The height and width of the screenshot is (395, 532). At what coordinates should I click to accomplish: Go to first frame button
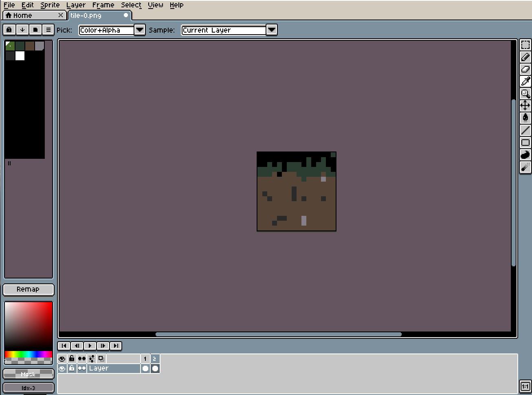[x=64, y=346]
